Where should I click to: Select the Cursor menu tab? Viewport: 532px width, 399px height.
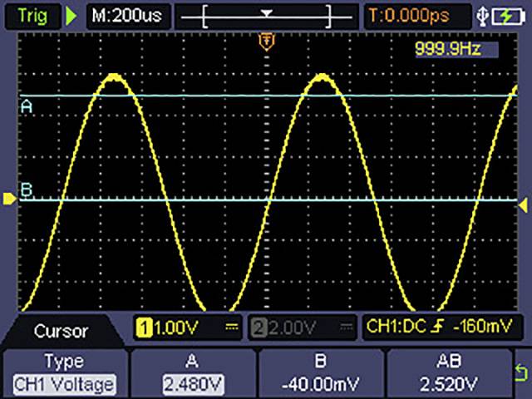click(x=61, y=331)
